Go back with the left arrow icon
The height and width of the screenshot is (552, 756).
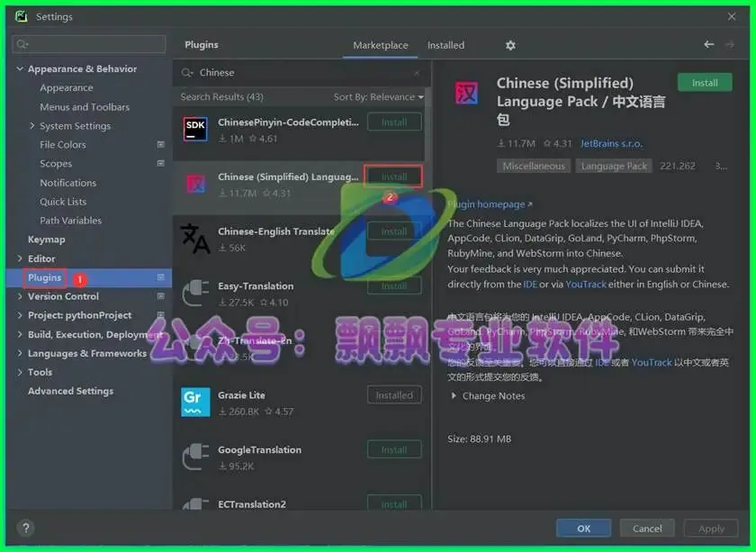(708, 44)
